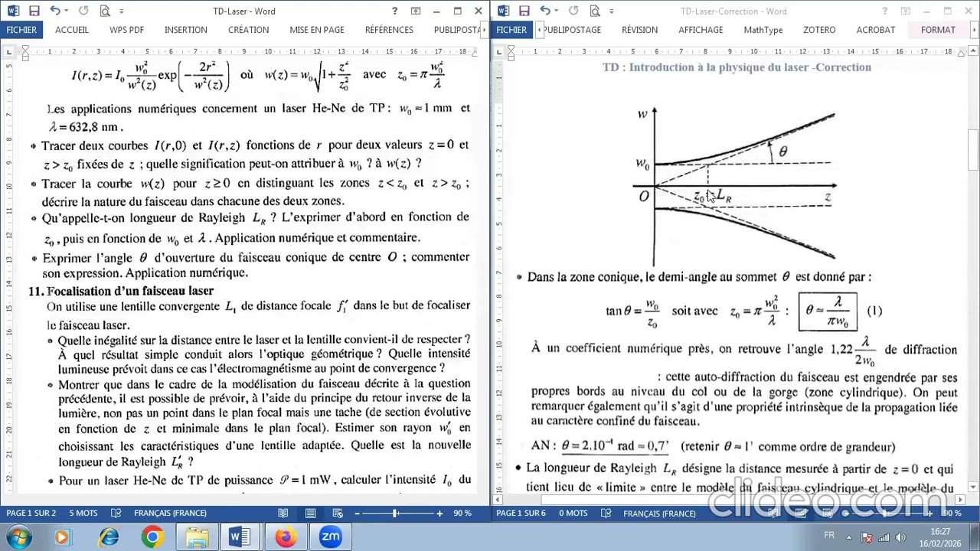Zoom out with minus button in TD-Laser
This screenshot has height=551, width=980.
pos(357,514)
